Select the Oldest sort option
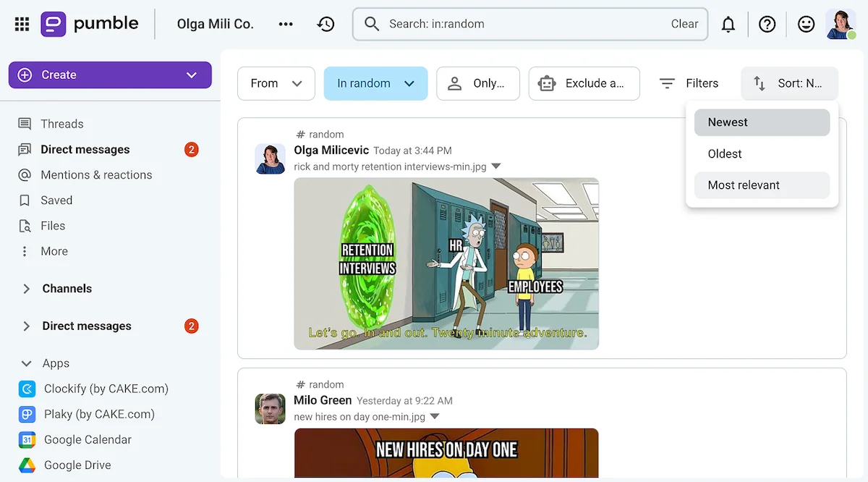The height and width of the screenshot is (482, 868). pos(724,153)
